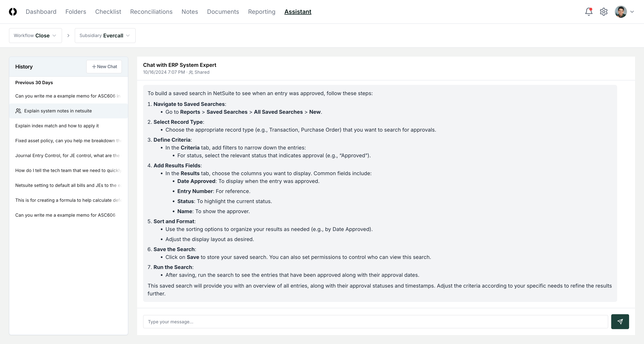This screenshot has height=344, width=644.
Task: Select the 'Journal Entry Control' conversation
Action: pyautogui.click(x=67, y=156)
